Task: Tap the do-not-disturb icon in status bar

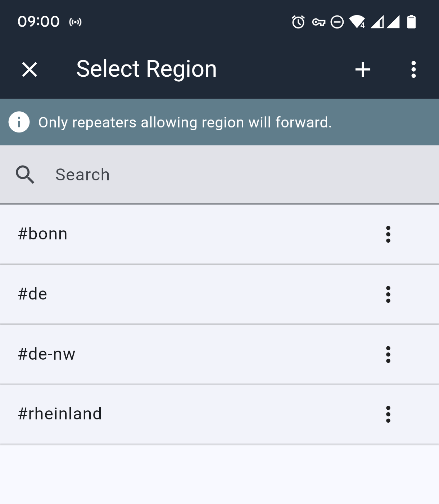Action: point(337,23)
